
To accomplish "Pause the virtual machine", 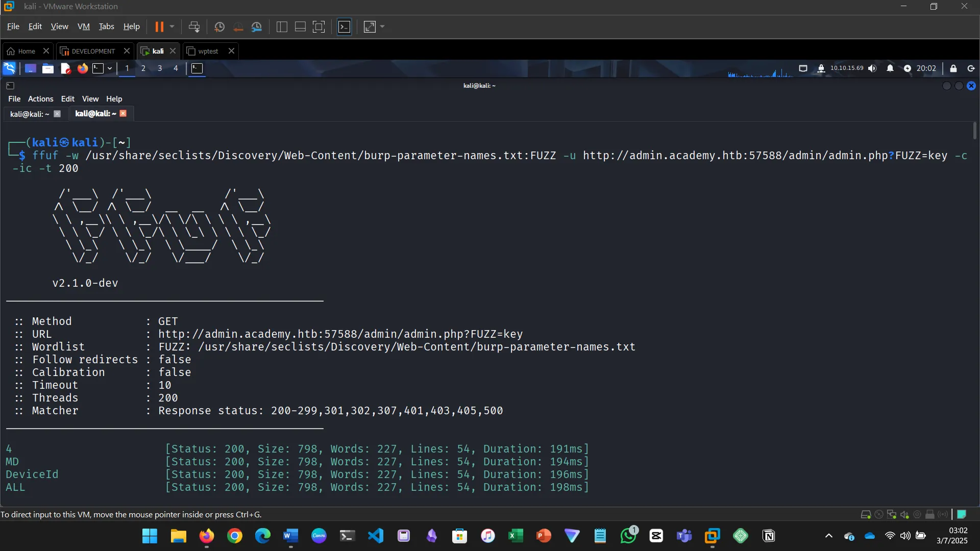I will coord(160,27).
